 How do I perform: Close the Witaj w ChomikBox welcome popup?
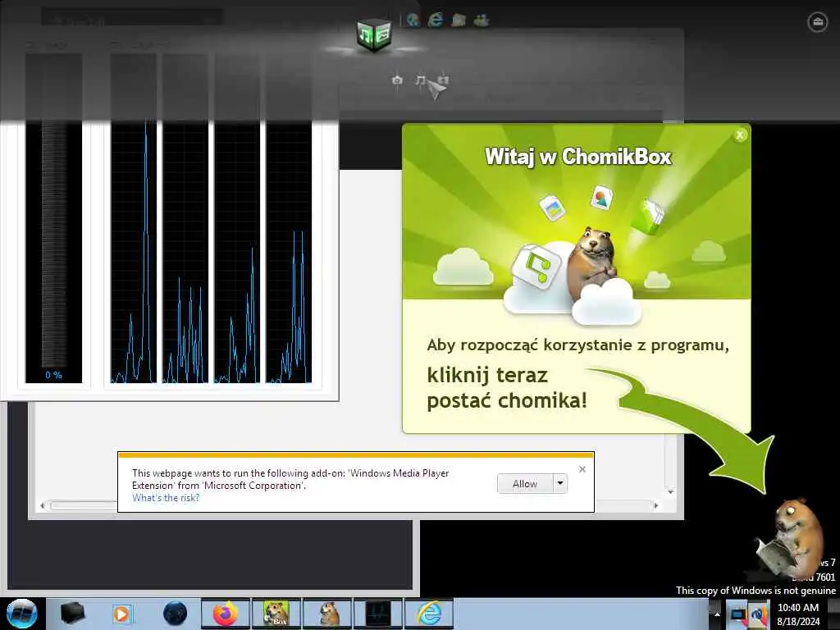[x=740, y=135]
